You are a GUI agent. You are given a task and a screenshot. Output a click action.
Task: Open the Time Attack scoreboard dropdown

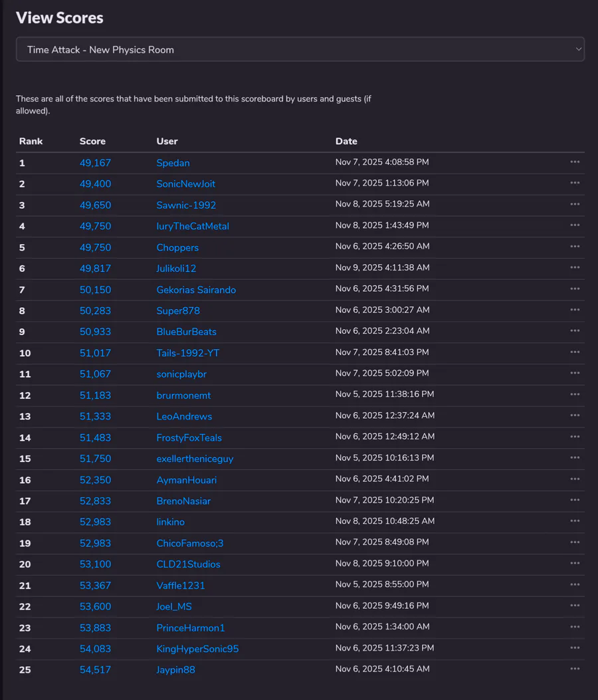pyautogui.click(x=300, y=50)
